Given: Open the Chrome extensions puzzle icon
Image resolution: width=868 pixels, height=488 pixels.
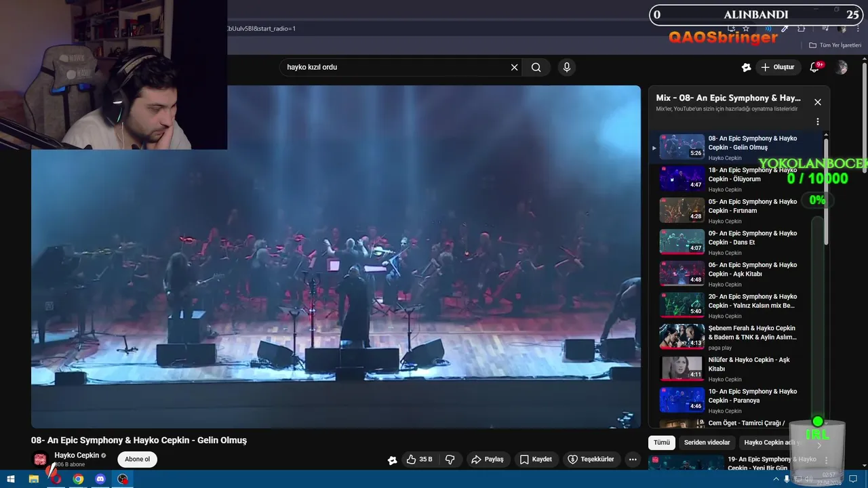Looking at the screenshot, I should [x=801, y=28].
